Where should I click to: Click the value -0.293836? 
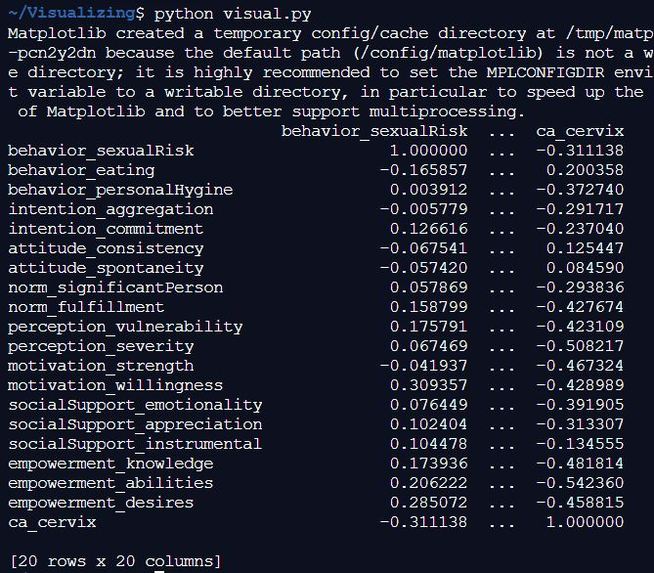coord(580,288)
